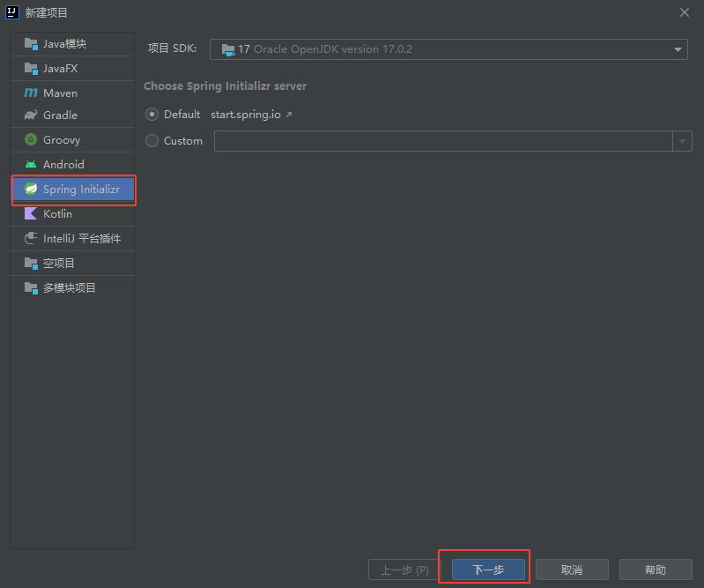704x588 pixels.
Task: Click the Custom server URL input field
Action: point(443,141)
